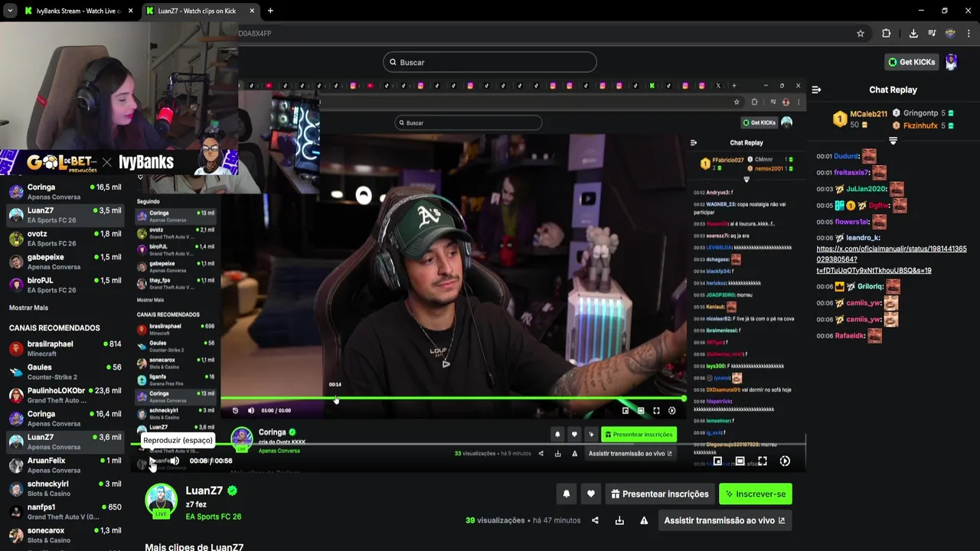Open Chrome tab search dropdown
The width and height of the screenshot is (980, 551).
[10, 11]
